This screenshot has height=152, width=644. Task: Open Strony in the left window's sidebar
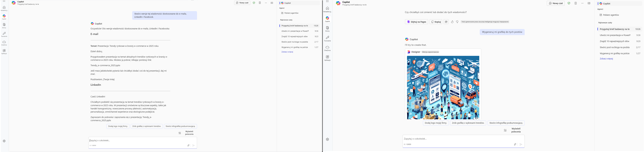coord(4,25)
